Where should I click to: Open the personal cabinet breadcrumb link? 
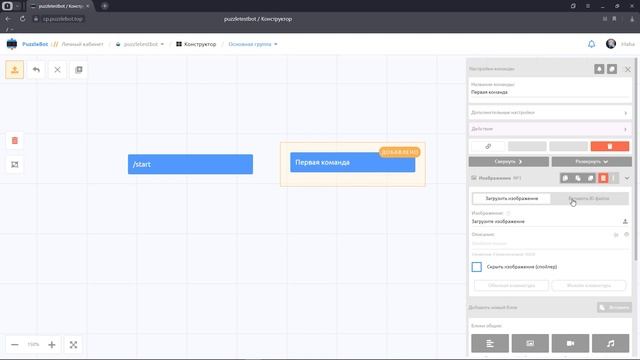[x=82, y=44]
